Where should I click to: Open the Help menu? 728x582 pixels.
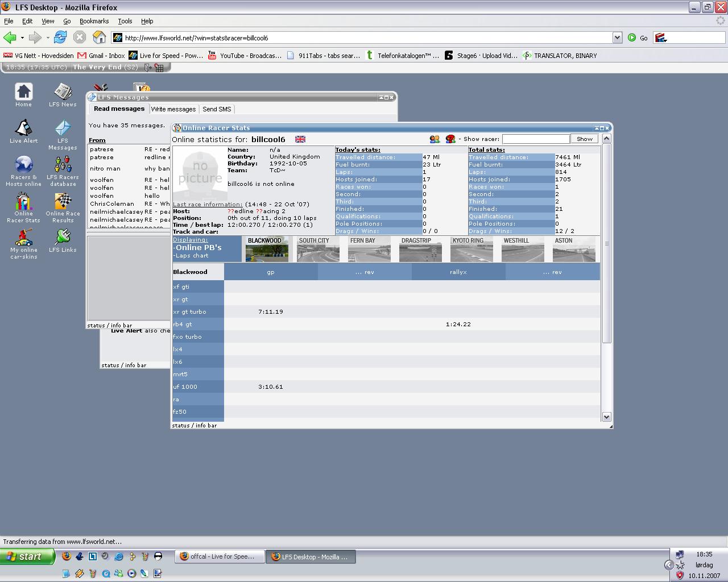tap(147, 21)
